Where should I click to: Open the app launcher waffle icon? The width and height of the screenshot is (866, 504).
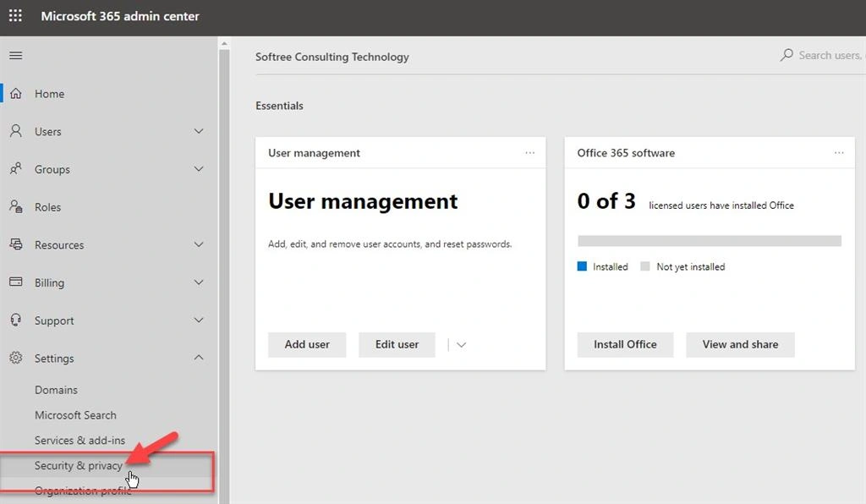[x=15, y=15]
